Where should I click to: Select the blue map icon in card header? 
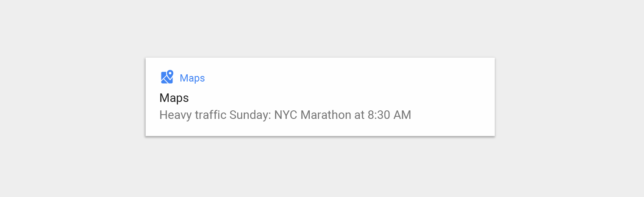pos(167,77)
